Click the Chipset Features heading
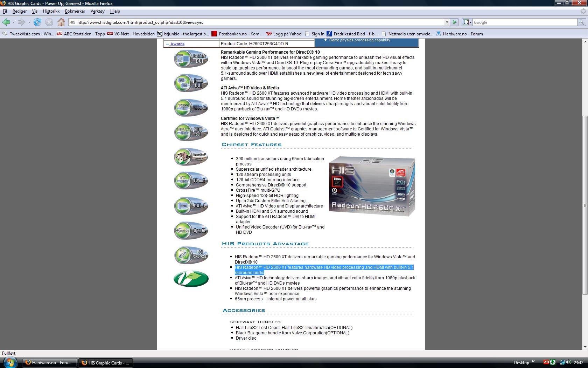 pyautogui.click(x=252, y=144)
